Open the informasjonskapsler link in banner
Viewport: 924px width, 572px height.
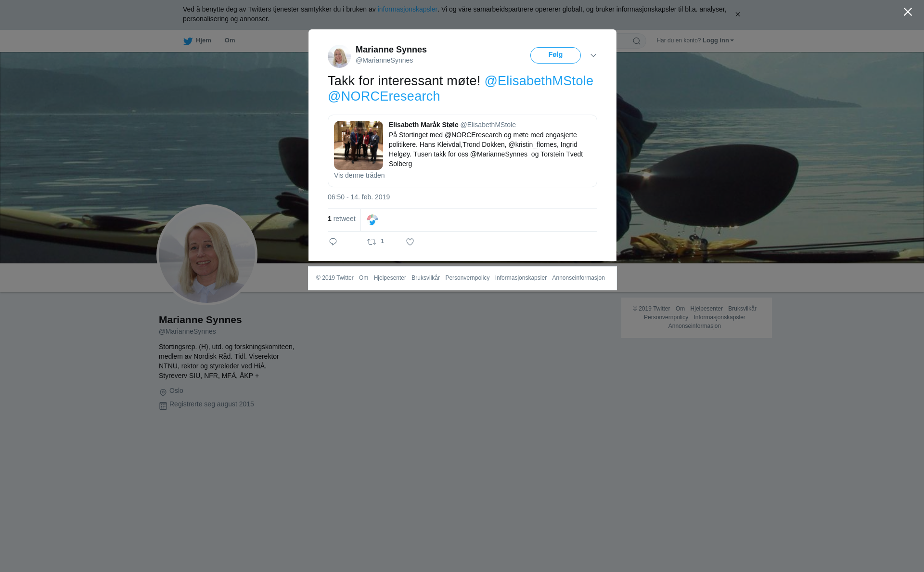407,9
